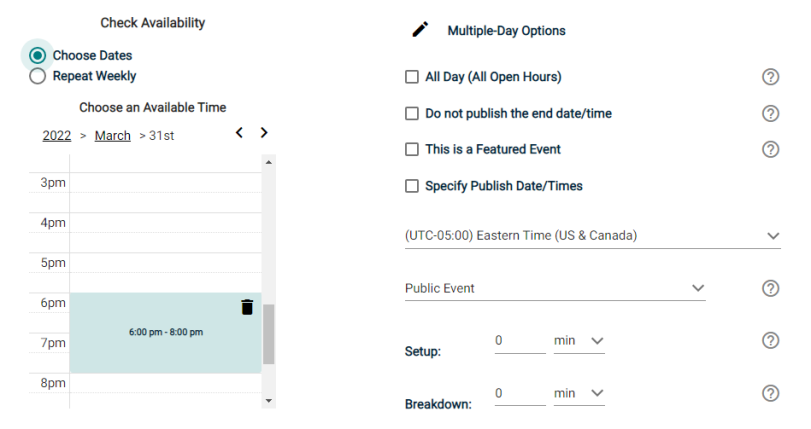Viewport: 811px width, 429px height.
Task: Check This is a Featured Event
Action: pyautogui.click(x=412, y=150)
